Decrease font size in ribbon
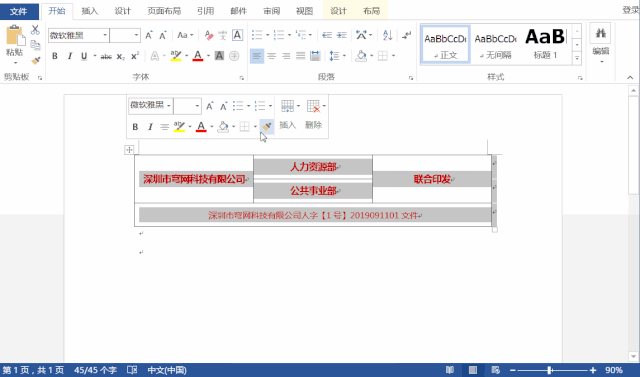 (x=163, y=35)
